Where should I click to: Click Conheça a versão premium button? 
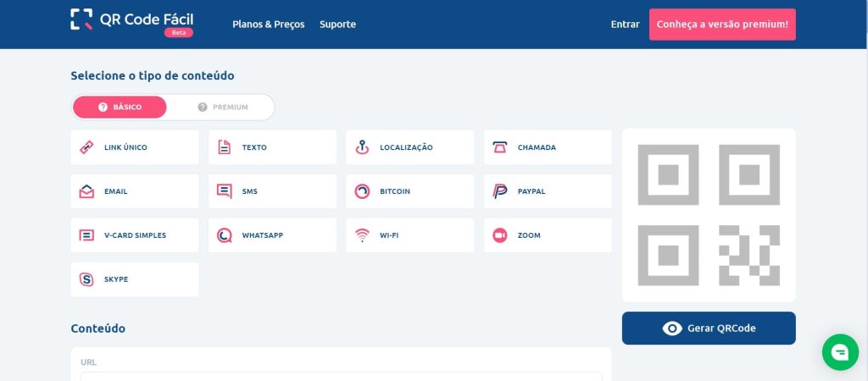click(722, 25)
